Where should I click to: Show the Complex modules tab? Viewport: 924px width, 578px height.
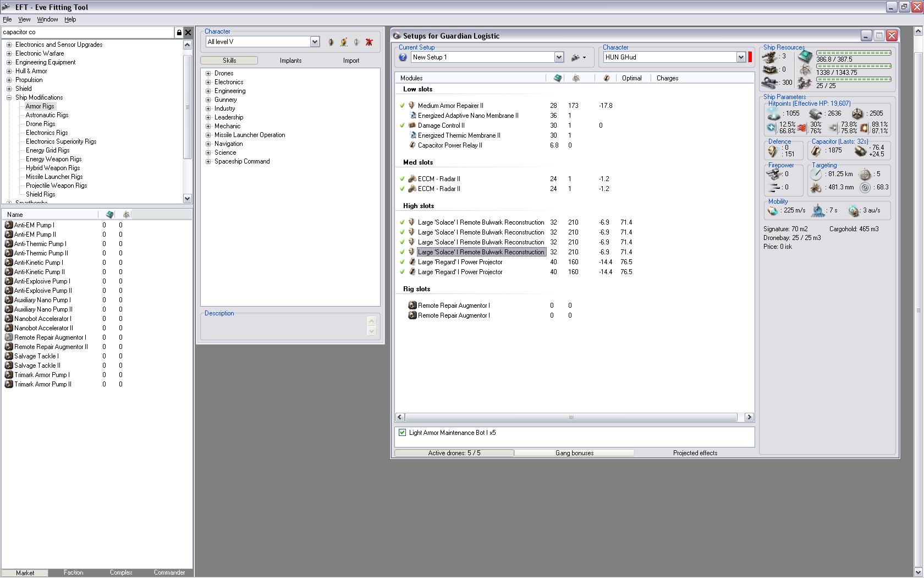click(x=121, y=572)
